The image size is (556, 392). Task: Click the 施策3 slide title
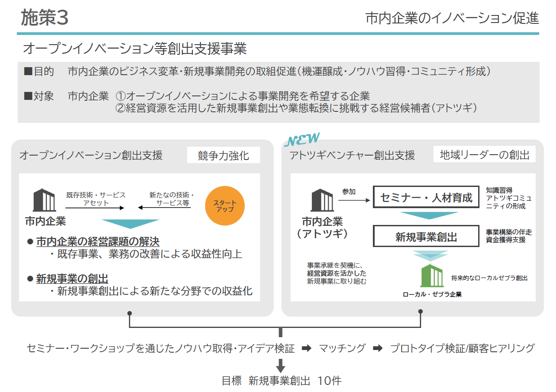tap(45, 18)
